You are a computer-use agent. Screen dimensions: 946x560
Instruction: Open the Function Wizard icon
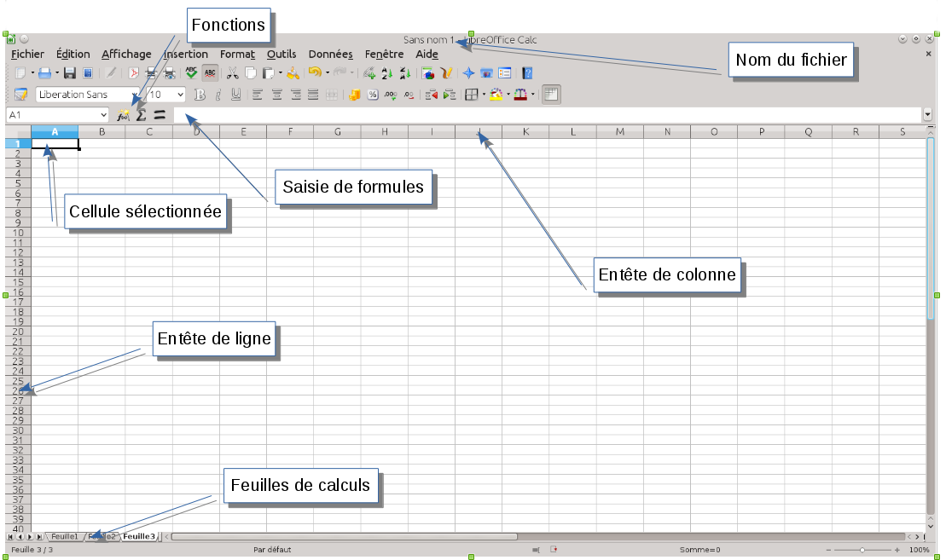coord(124,114)
